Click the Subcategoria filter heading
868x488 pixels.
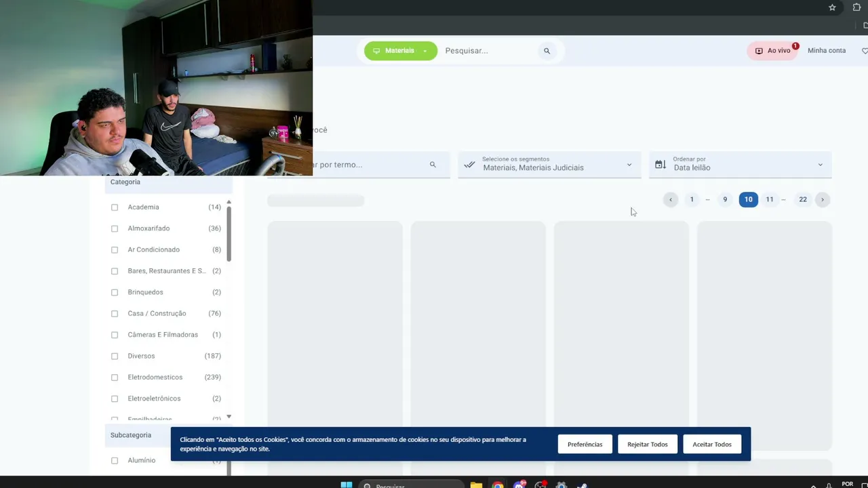pyautogui.click(x=131, y=435)
